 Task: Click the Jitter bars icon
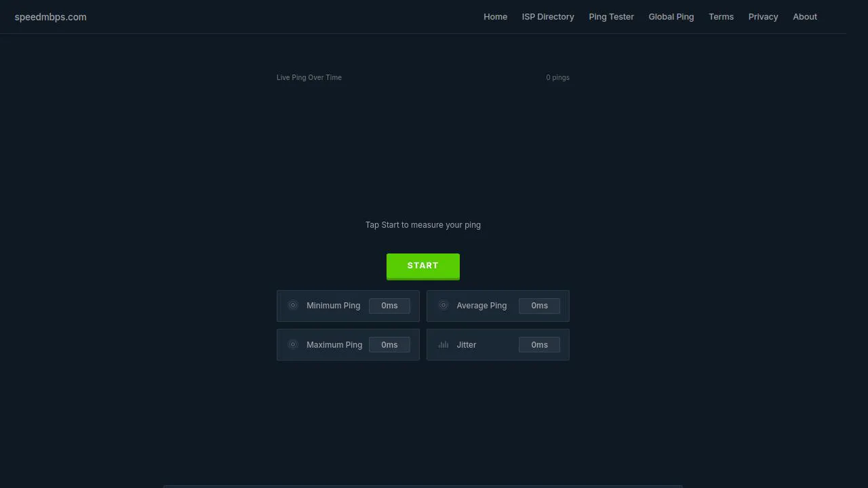click(443, 344)
